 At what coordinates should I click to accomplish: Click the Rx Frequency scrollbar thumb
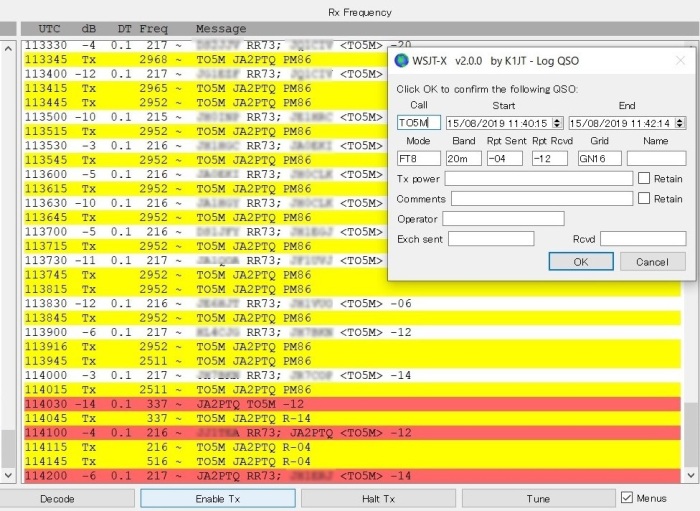(x=691, y=435)
